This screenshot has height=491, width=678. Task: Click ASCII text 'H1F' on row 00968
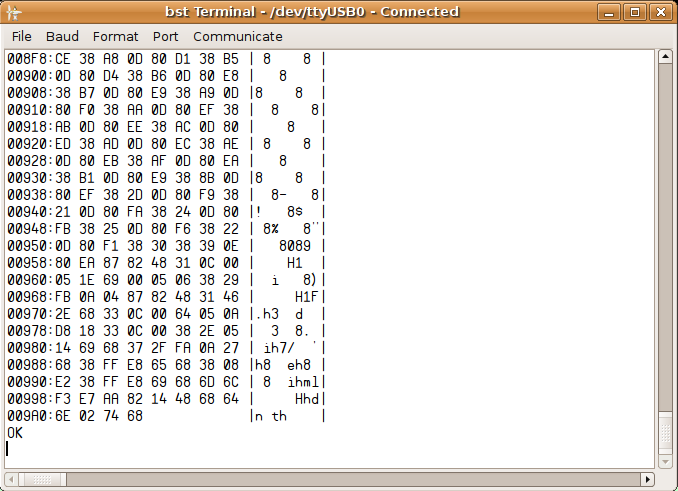pos(307,297)
